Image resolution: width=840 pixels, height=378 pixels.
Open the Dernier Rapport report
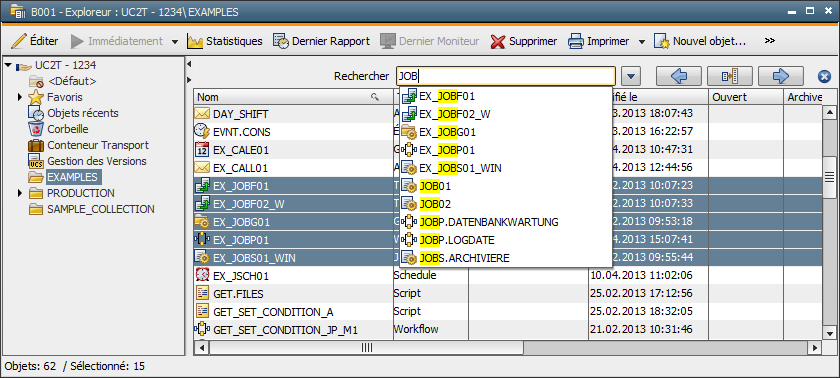321,41
